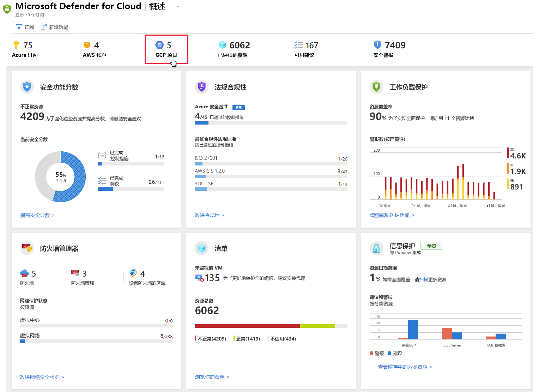Select the 4 AWS 帐户 tile
The height and width of the screenshot is (392, 533).
(x=95, y=49)
